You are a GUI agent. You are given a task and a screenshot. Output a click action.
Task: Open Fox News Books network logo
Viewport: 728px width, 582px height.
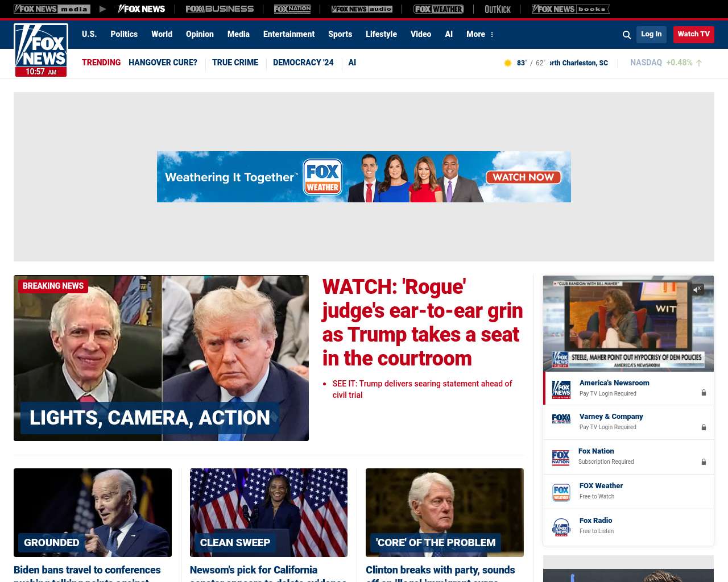coord(570,9)
